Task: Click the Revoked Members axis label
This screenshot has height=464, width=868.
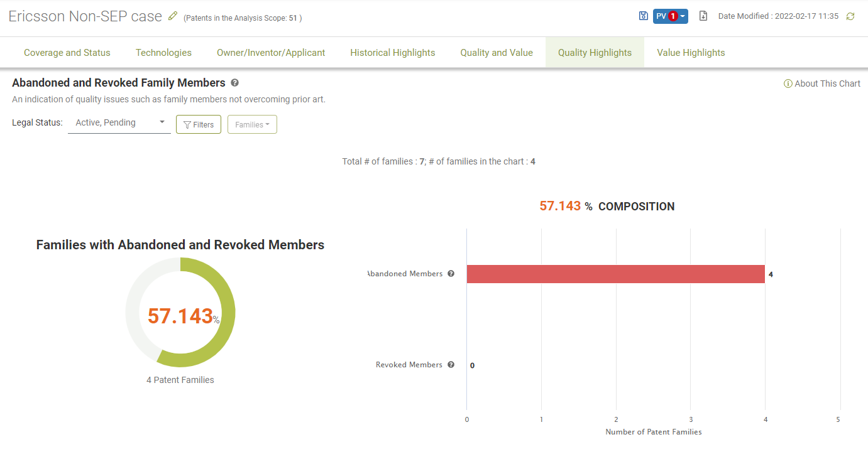Action: (409, 365)
